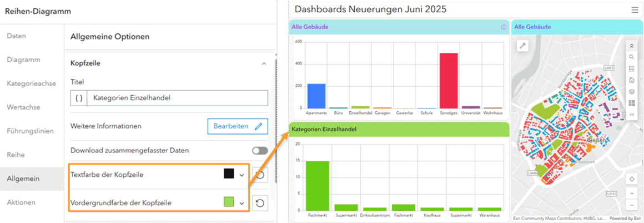The width and height of the screenshot is (644, 223).
Task: Click the Titel input field
Action: (x=178, y=98)
